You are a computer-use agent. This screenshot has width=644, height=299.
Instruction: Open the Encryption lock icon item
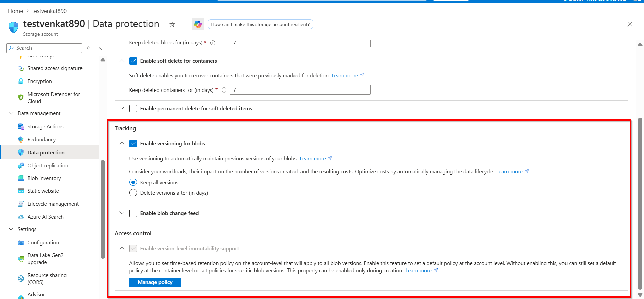pos(35,81)
